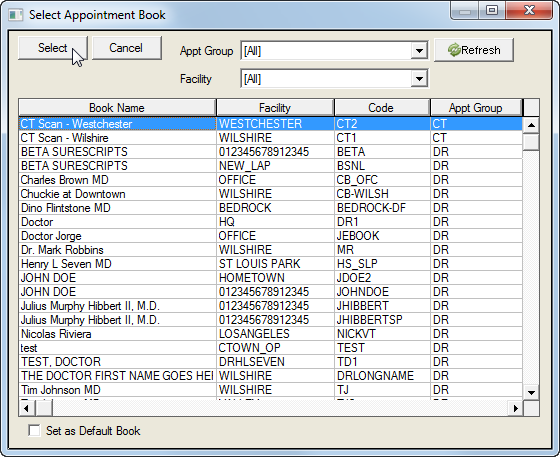The image size is (560, 457).
Task: Click the Refresh button with green icon
Action: coord(474,50)
